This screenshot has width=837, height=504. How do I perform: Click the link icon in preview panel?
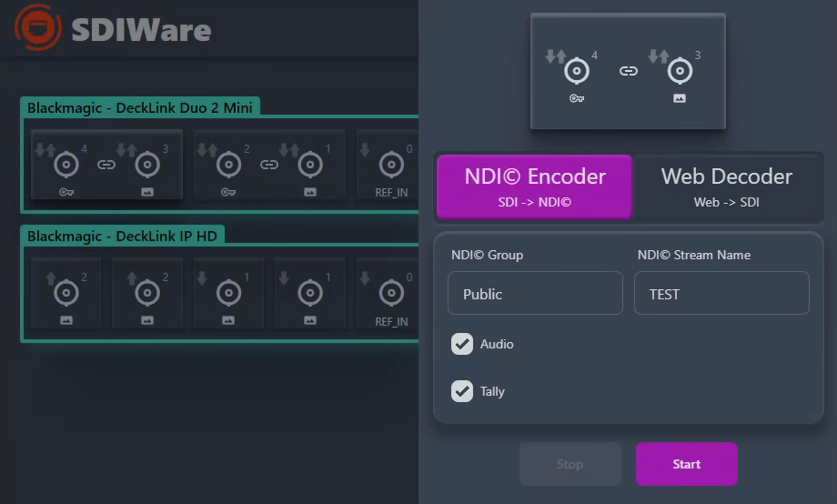629,70
